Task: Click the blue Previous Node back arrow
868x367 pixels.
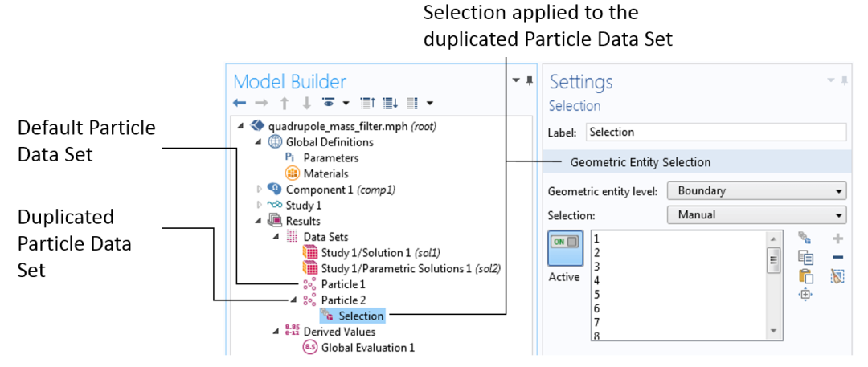Action: coord(240,103)
